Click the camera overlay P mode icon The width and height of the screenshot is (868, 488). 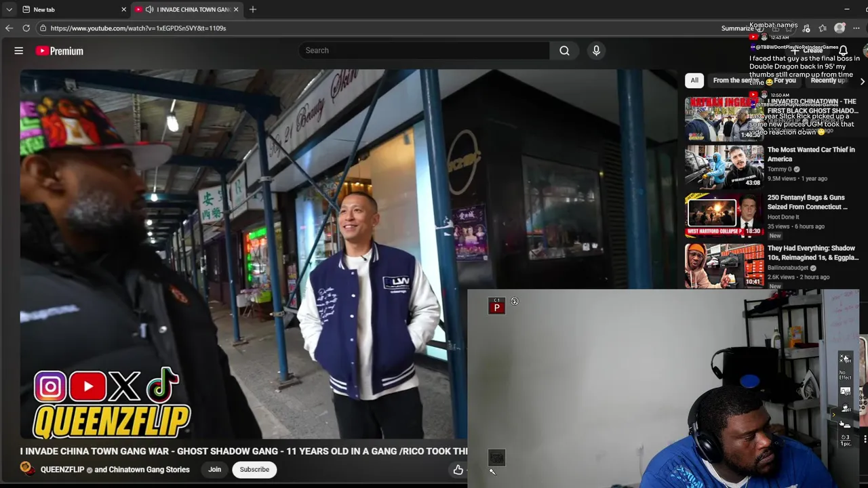(x=496, y=306)
